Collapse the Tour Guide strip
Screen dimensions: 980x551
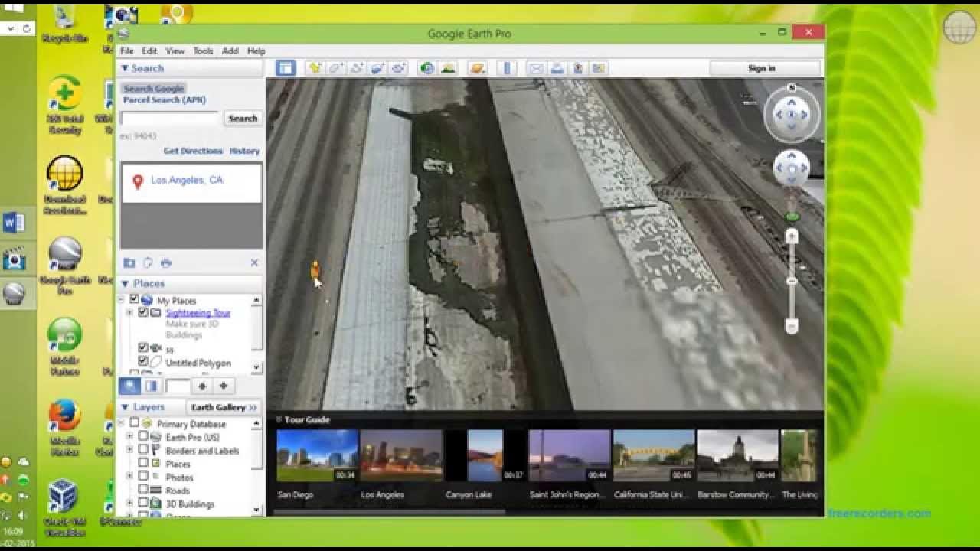click(278, 419)
